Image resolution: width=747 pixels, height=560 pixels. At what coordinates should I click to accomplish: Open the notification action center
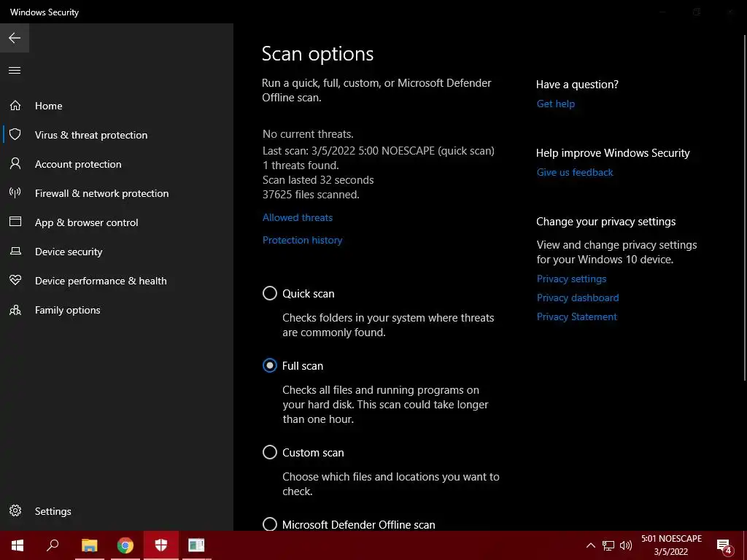724,546
